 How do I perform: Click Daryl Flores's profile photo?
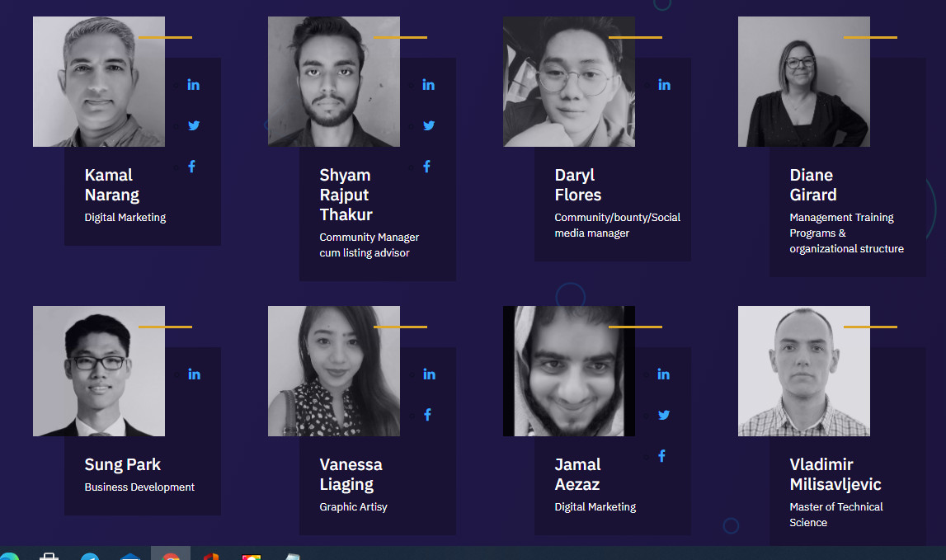coord(569,82)
